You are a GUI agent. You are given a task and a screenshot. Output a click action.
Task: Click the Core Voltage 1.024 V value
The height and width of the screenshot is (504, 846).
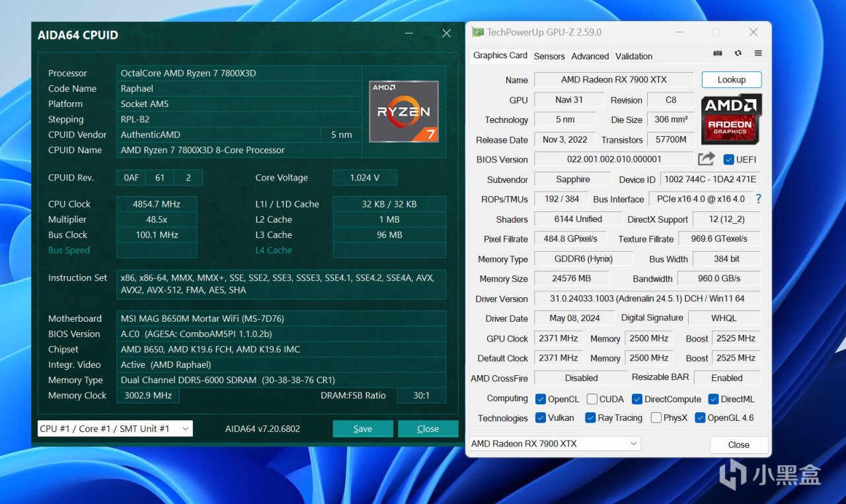(x=365, y=178)
